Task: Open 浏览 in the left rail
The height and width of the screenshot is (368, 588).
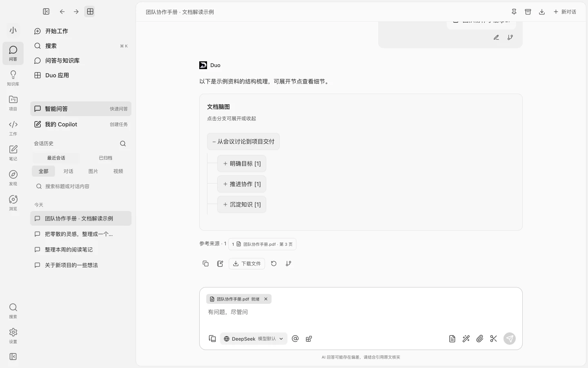Action: pos(13,203)
